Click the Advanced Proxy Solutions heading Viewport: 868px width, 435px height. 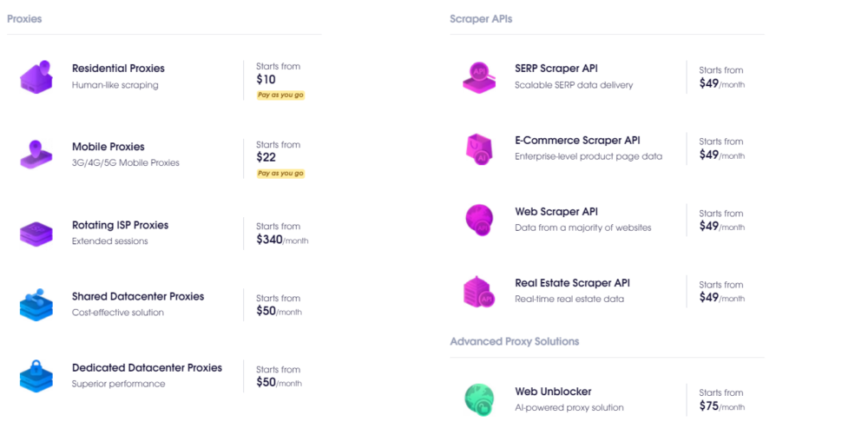pos(514,341)
